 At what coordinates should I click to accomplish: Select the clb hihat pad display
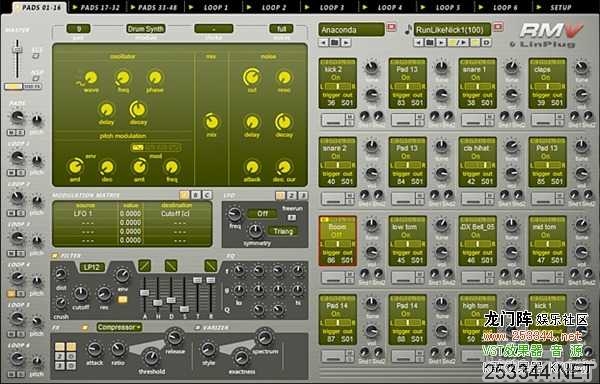[x=478, y=162]
